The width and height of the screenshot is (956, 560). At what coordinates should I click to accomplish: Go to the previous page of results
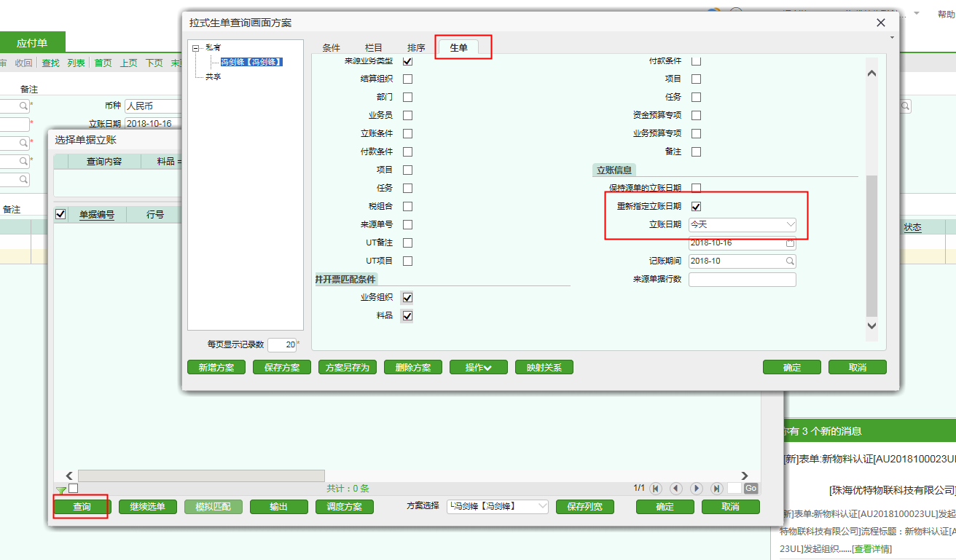675,489
